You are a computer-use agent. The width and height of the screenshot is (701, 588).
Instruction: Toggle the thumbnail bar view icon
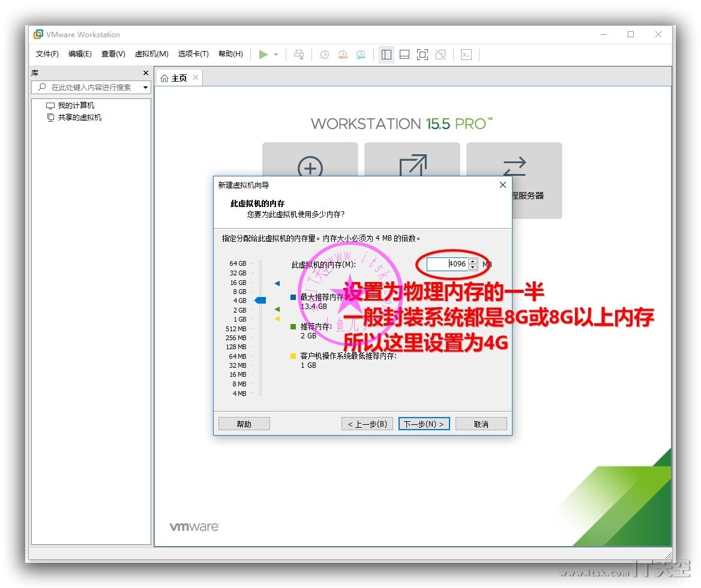click(x=404, y=55)
